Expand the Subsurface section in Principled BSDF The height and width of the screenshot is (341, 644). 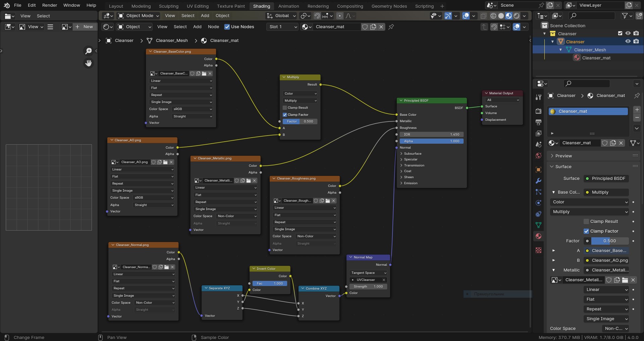tap(413, 154)
